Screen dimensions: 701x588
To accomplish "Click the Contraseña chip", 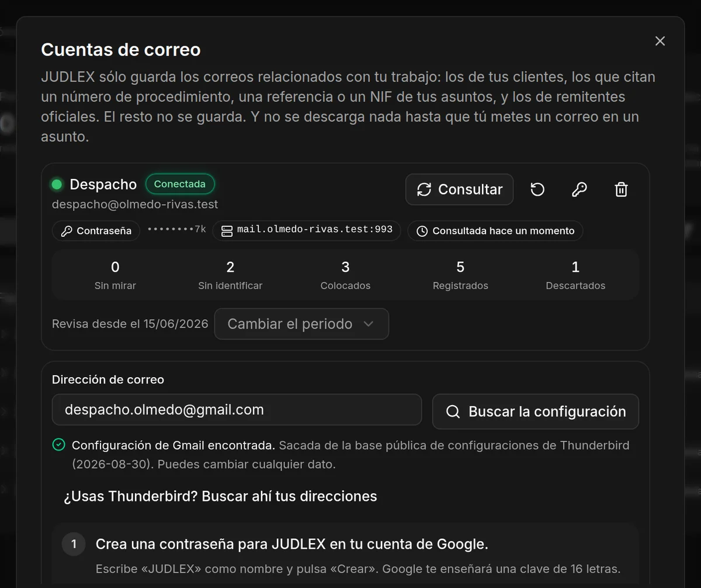I will 96,230.
